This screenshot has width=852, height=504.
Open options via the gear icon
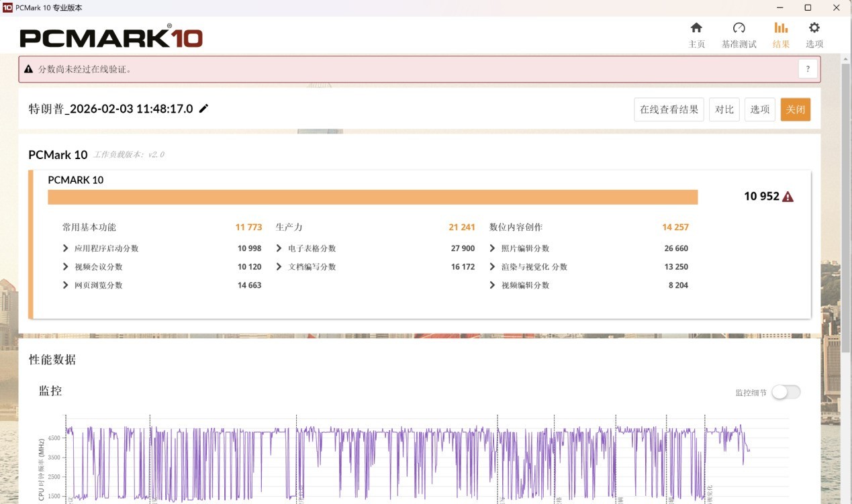(814, 28)
